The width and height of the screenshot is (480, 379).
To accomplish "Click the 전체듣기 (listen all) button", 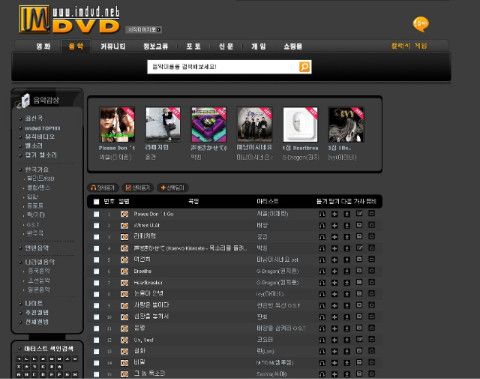I will 103,188.
